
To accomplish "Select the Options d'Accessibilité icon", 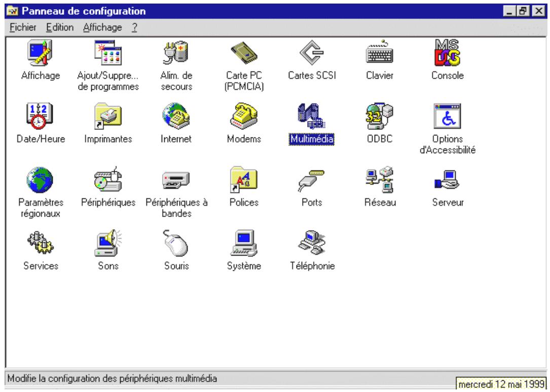I will point(447,116).
